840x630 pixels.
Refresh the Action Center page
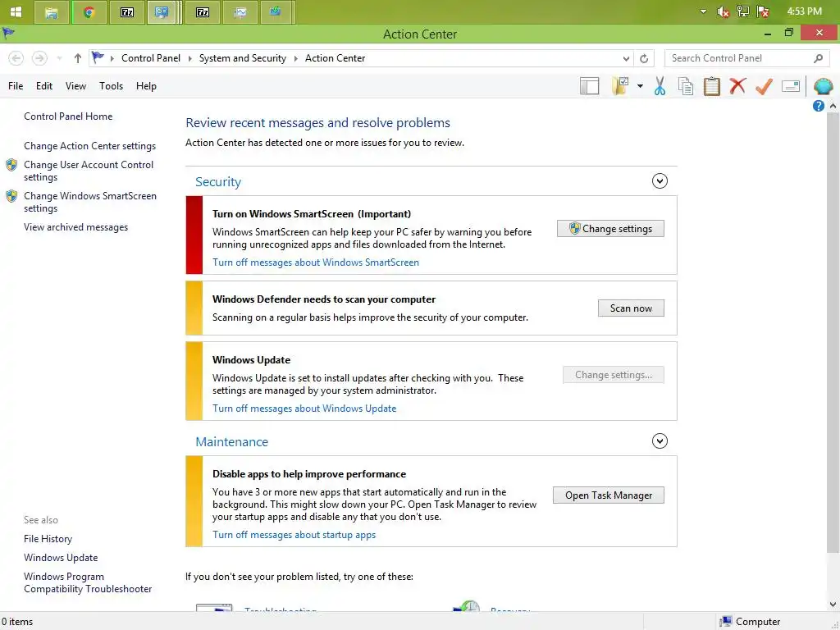644,58
